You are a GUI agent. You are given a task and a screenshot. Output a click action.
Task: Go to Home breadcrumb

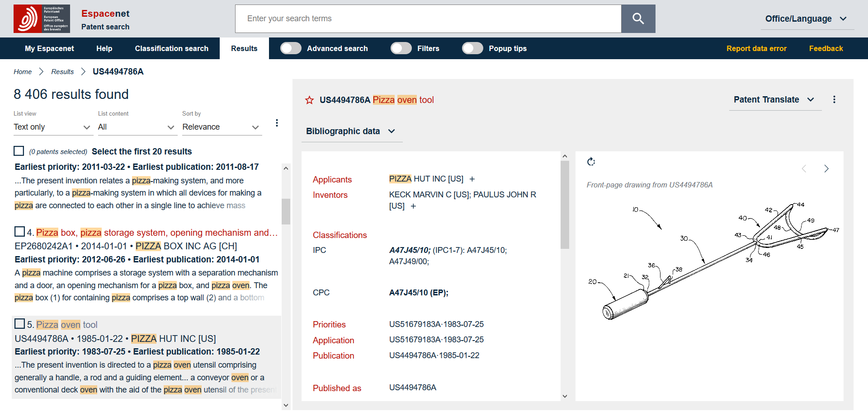[23, 72]
